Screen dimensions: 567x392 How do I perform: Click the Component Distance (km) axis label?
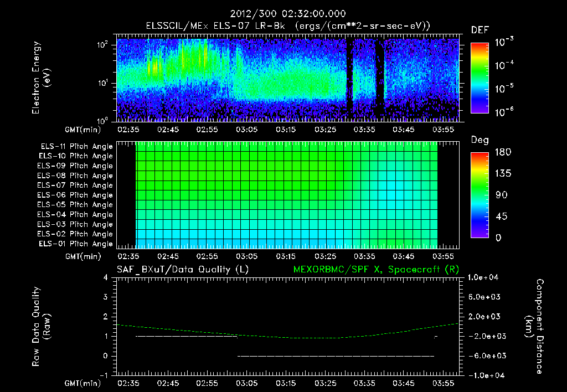534,327
